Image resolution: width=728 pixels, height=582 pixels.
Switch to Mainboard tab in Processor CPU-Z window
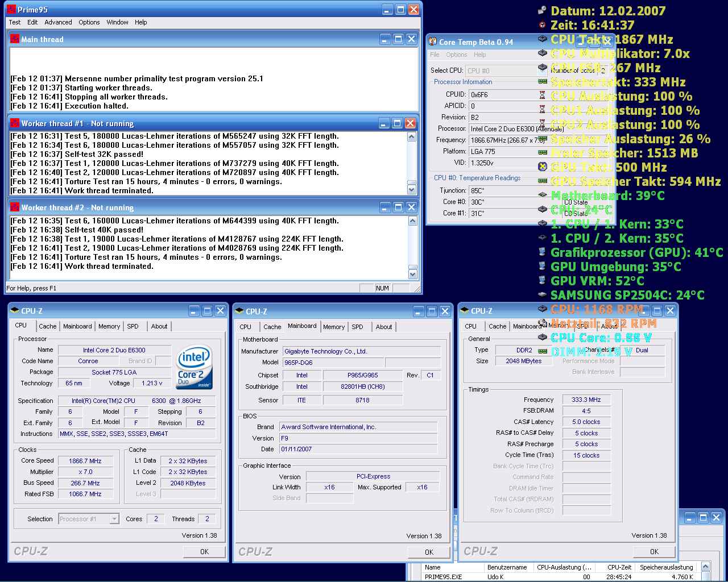[77, 326]
